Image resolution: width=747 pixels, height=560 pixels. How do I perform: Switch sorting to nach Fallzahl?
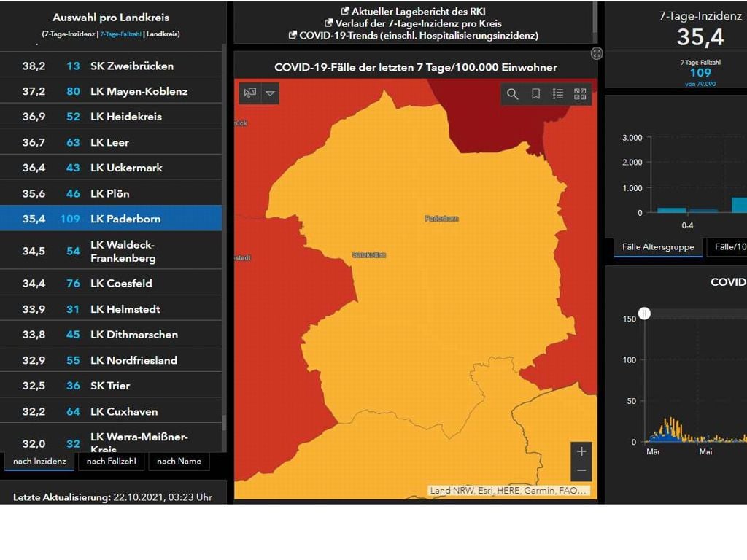coord(111,461)
